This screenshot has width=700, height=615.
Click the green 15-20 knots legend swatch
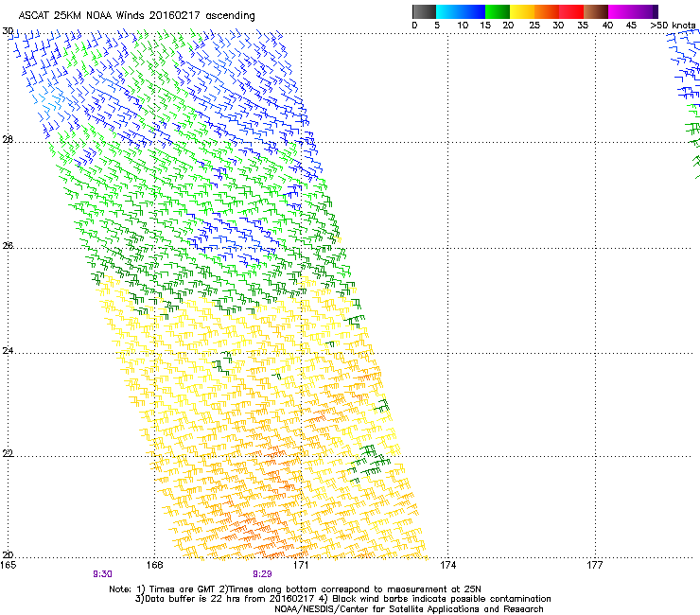(x=498, y=11)
